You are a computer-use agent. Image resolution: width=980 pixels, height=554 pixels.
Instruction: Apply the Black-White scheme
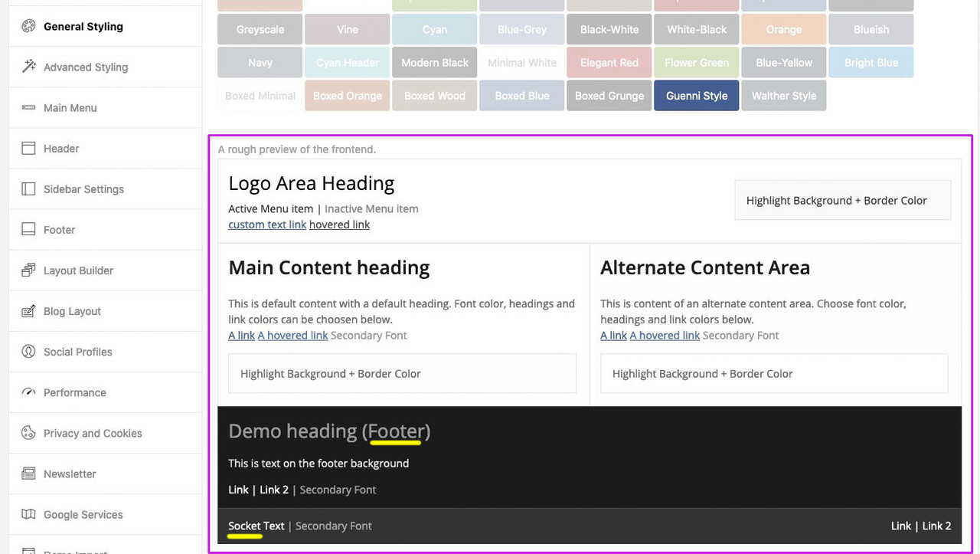609,29
